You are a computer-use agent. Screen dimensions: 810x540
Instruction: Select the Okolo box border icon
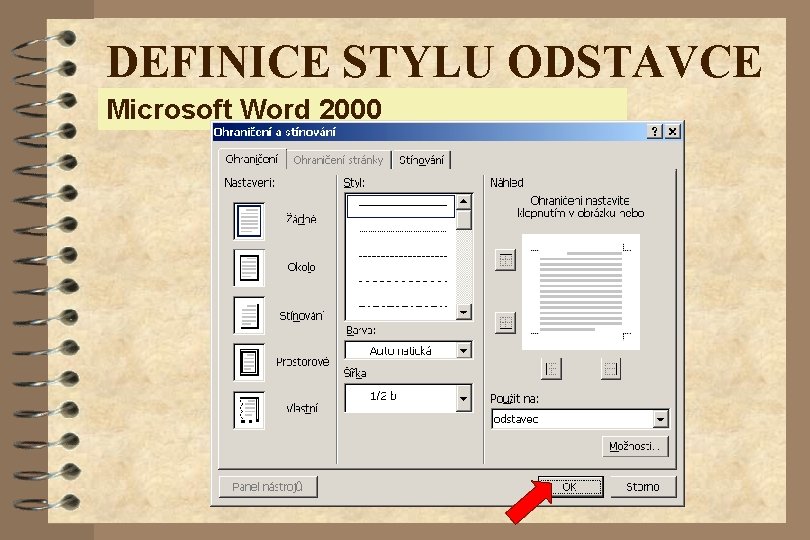[249, 268]
